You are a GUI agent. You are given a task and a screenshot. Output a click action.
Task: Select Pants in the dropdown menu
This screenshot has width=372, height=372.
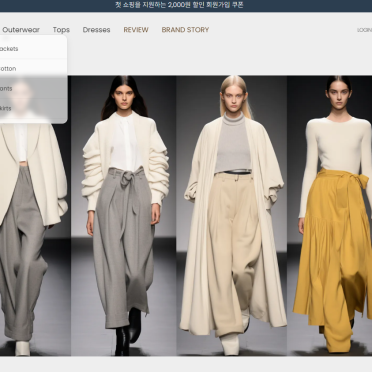(6, 89)
